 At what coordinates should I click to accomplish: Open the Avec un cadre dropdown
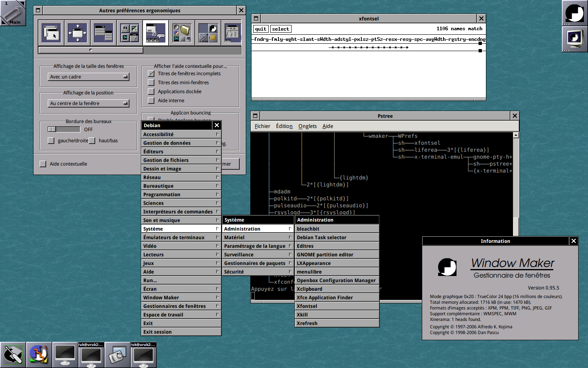pyautogui.click(x=89, y=77)
